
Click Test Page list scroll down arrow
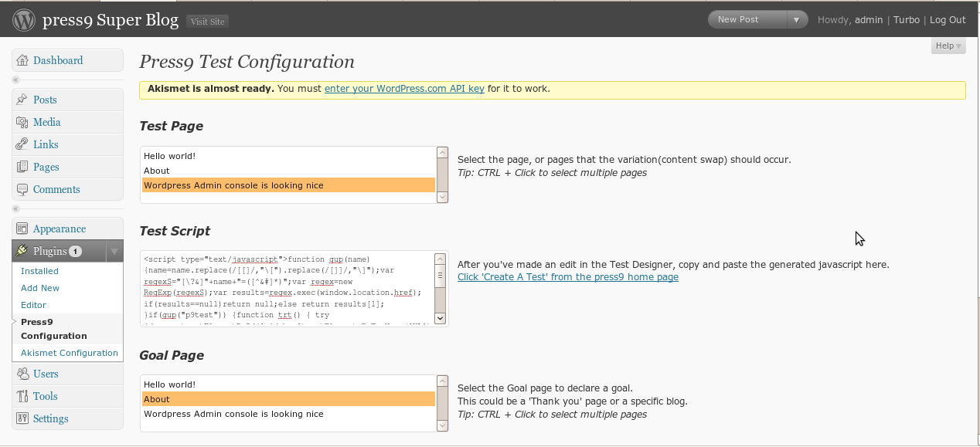pos(442,197)
